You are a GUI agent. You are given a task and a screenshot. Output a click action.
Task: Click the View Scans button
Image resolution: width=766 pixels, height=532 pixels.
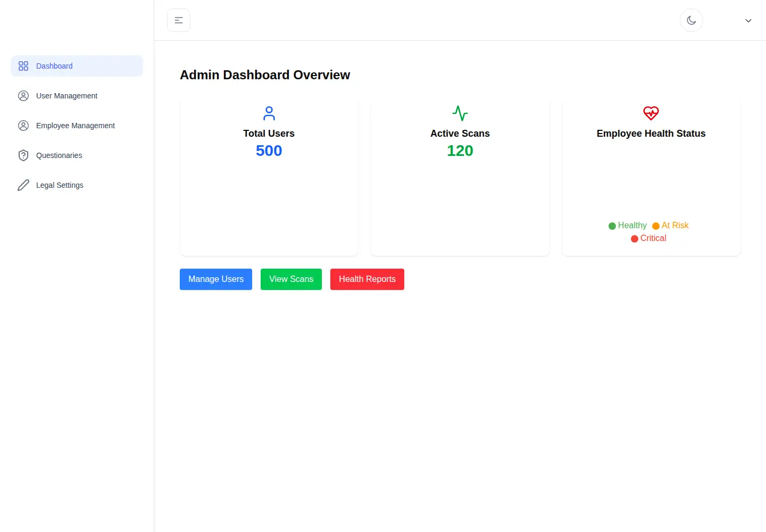(291, 279)
